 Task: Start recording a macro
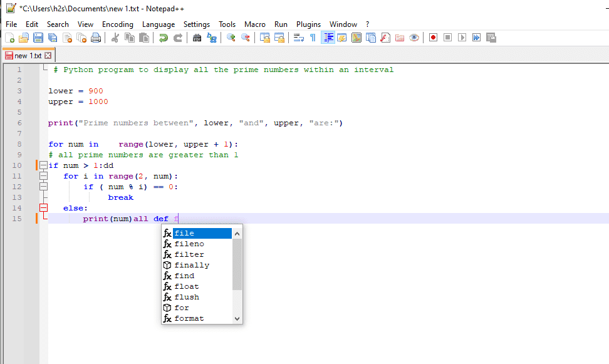pyautogui.click(x=432, y=38)
